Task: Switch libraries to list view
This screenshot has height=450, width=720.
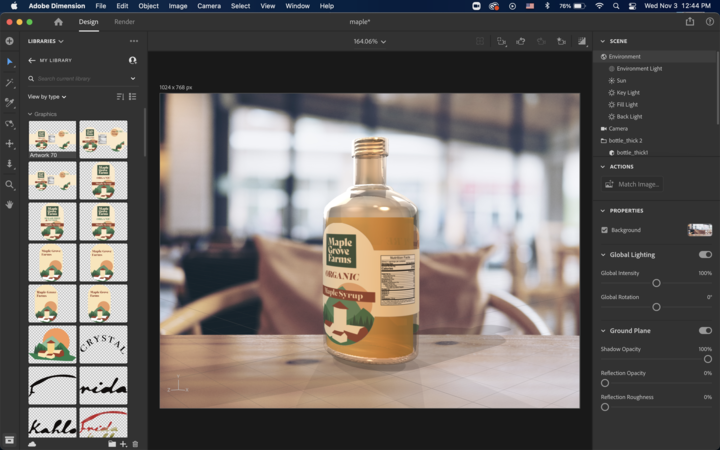Action: 133,96
